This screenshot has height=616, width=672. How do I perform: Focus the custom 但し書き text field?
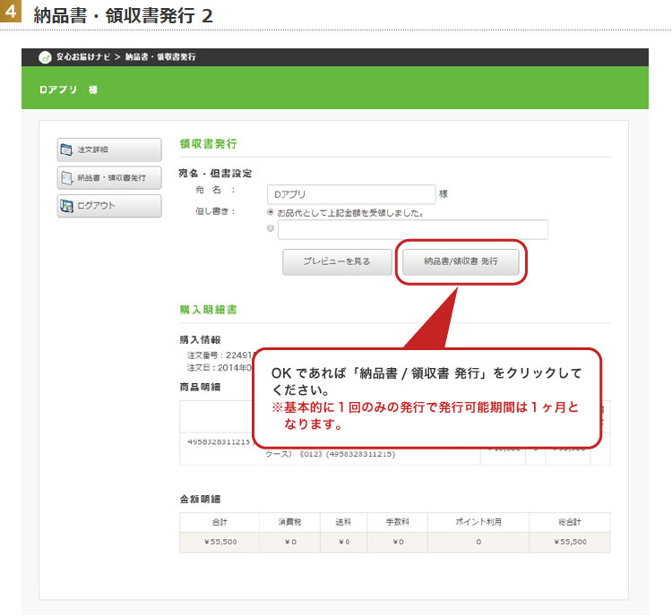(412, 230)
